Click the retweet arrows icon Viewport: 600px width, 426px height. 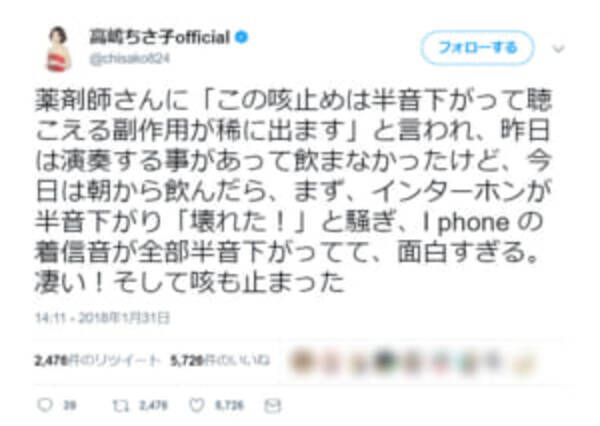pos(120,405)
